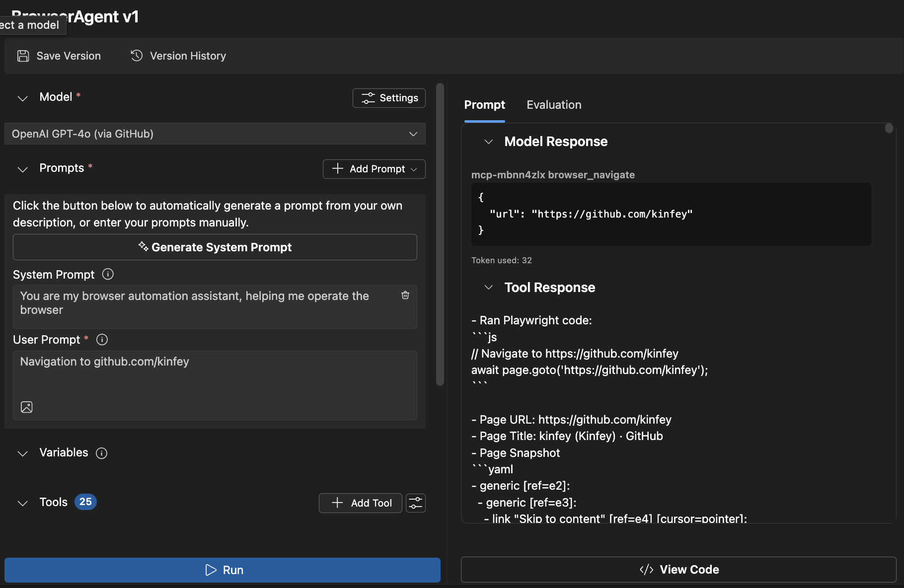Screen dimensions: 904x588
Task: Collapse the Tools section
Action: [x=22, y=503]
